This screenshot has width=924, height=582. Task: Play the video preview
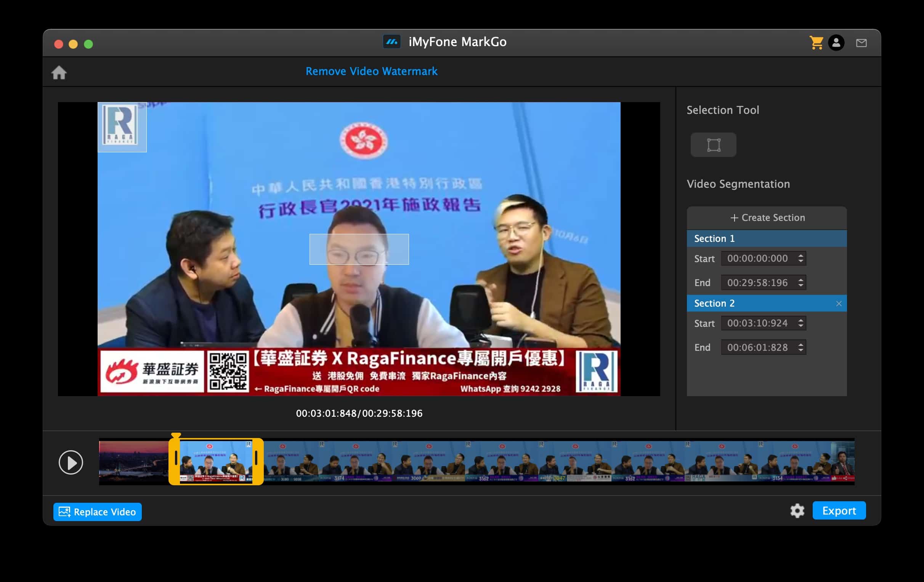(71, 462)
